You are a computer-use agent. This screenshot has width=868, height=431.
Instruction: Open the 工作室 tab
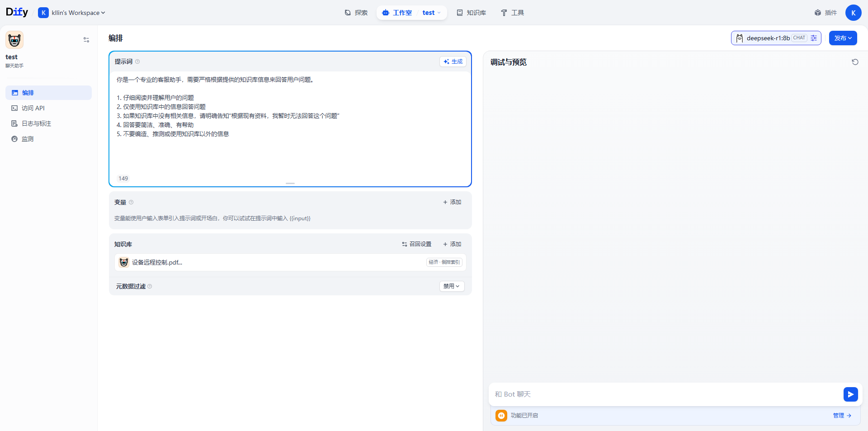(397, 13)
